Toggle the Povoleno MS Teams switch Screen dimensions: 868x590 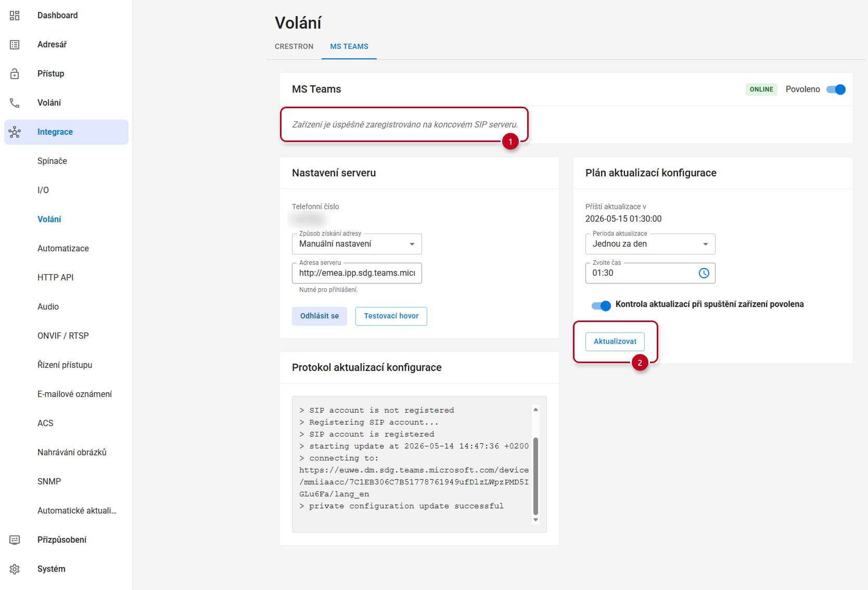pyautogui.click(x=836, y=89)
